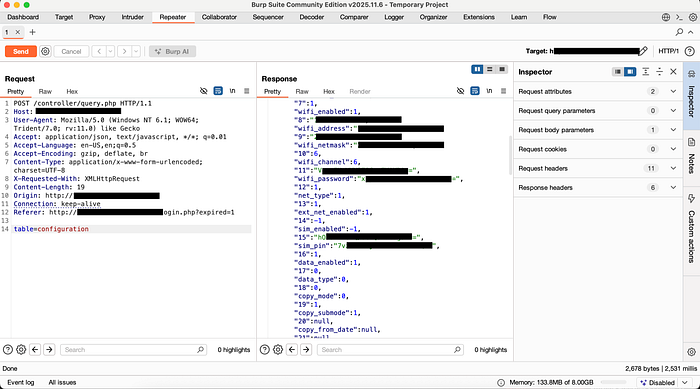Switch Inspector to list layout
The height and width of the screenshot is (389, 700).
(x=617, y=72)
